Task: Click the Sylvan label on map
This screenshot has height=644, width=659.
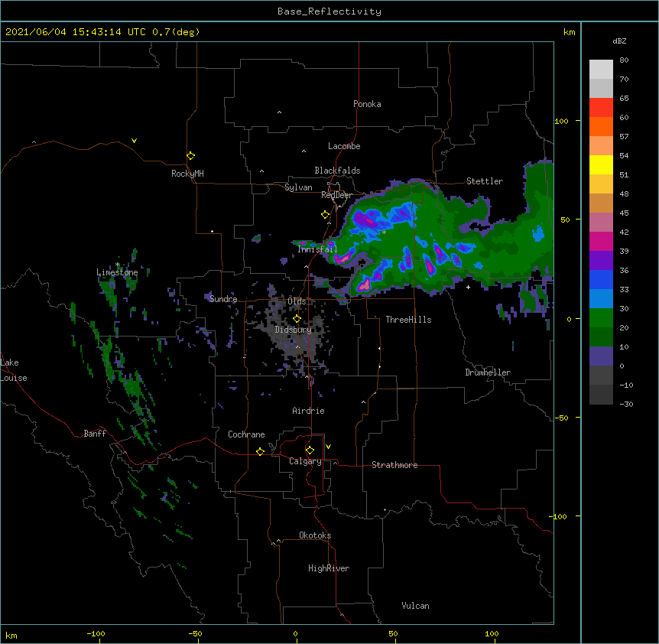Action: pos(298,187)
